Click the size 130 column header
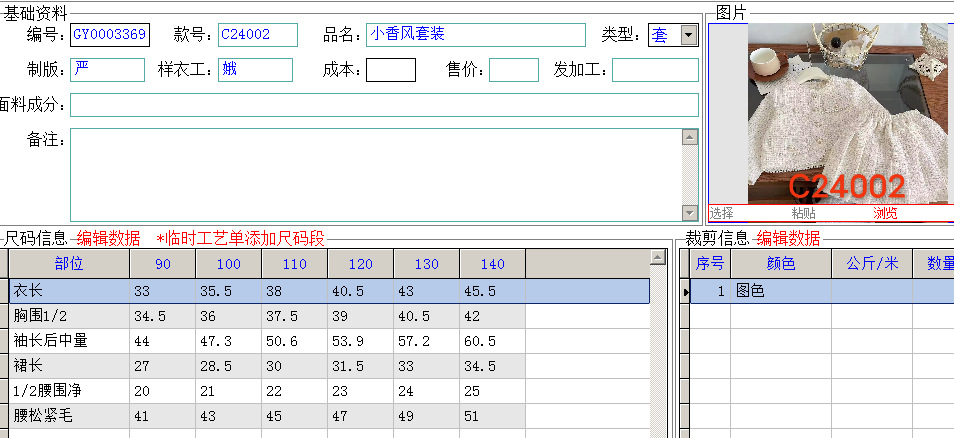 pyautogui.click(x=427, y=263)
